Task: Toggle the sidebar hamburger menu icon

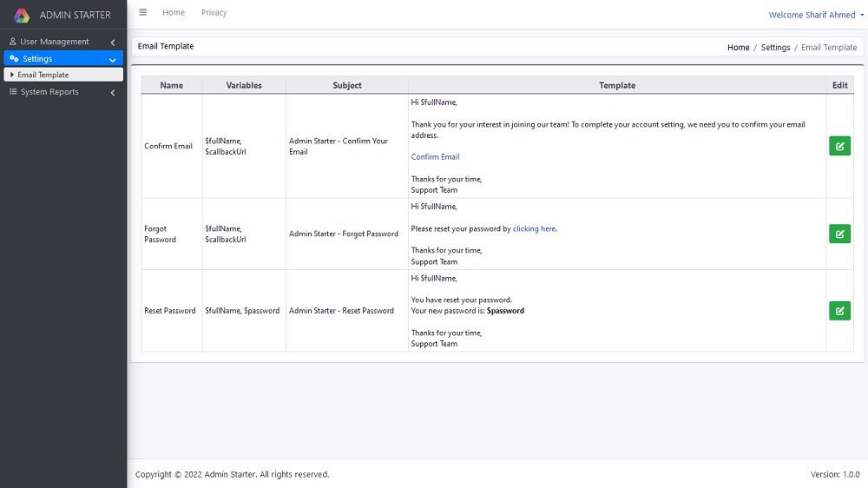Action: coord(143,13)
